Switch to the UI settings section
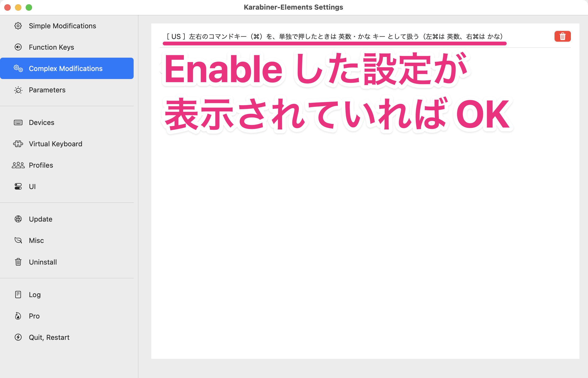The image size is (588, 378). pos(32,186)
